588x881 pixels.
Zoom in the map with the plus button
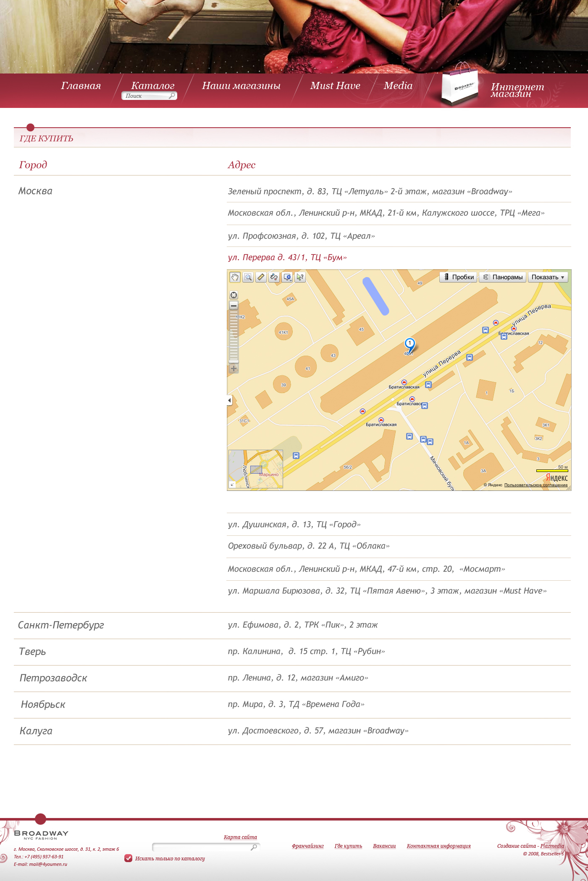tap(234, 369)
